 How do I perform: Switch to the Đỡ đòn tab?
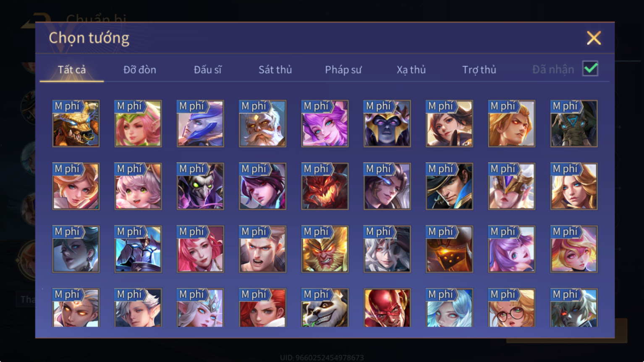pyautogui.click(x=140, y=70)
